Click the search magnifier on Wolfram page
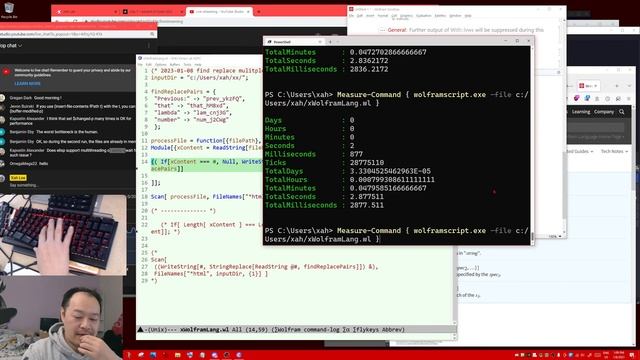Image resolution: width=640 pixels, height=360 pixels. (x=622, y=112)
